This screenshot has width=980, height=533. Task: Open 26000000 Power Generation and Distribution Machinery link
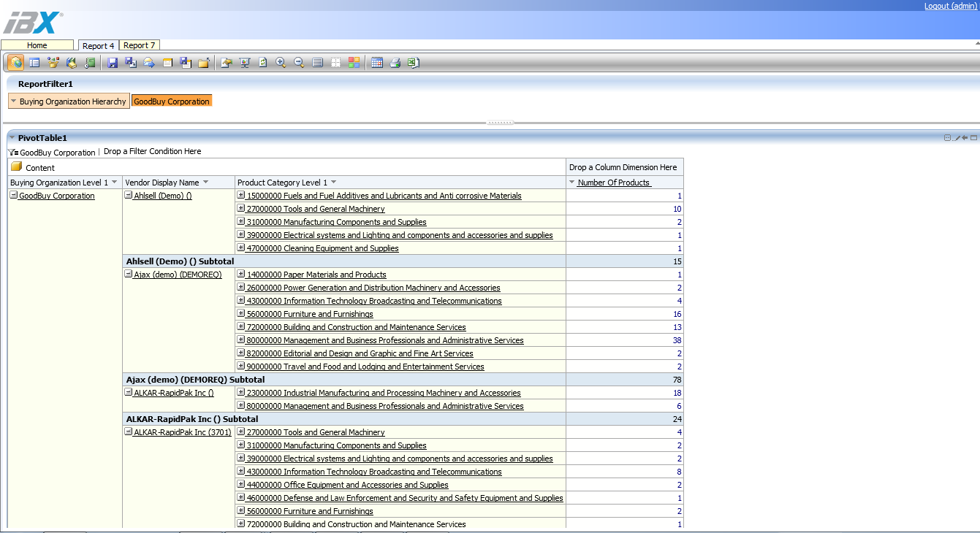tap(373, 288)
